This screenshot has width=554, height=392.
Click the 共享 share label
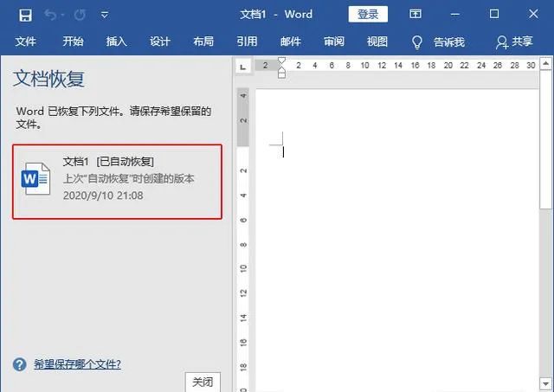[x=522, y=42]
